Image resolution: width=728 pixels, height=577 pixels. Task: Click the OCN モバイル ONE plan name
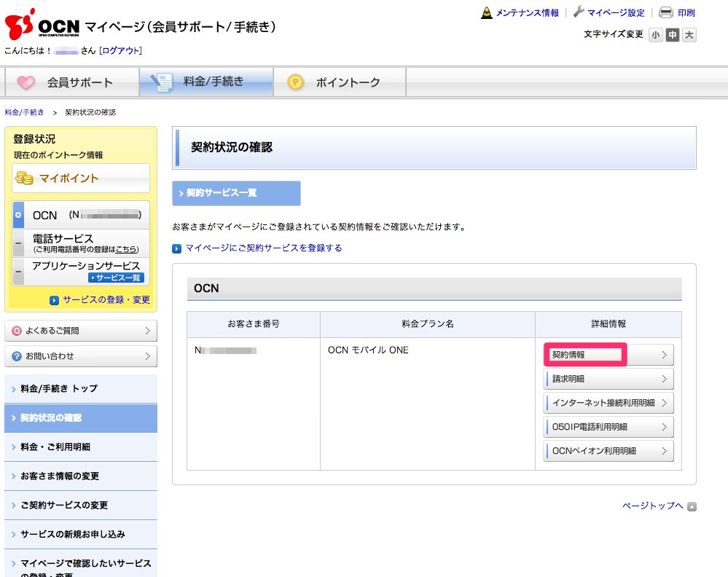[x=368, y=350]
